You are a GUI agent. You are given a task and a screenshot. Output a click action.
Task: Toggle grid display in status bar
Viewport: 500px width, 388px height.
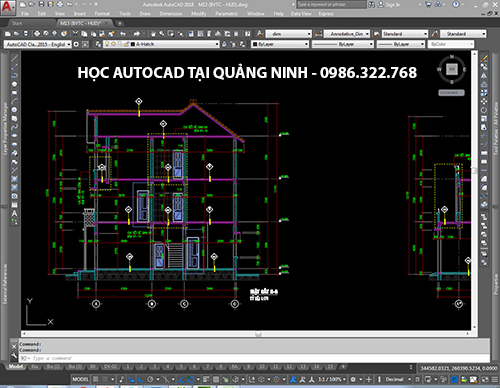(x=96, y=379)
